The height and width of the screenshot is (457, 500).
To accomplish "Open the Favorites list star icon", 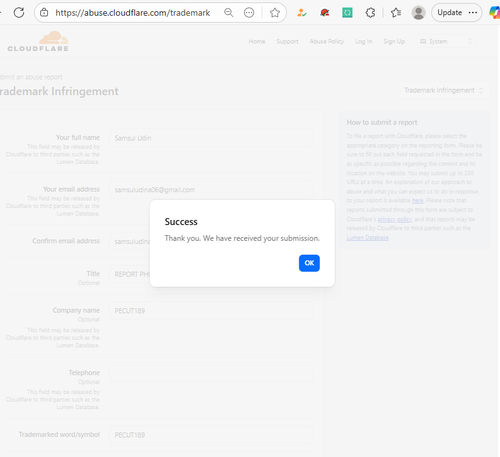I will 396,13.
